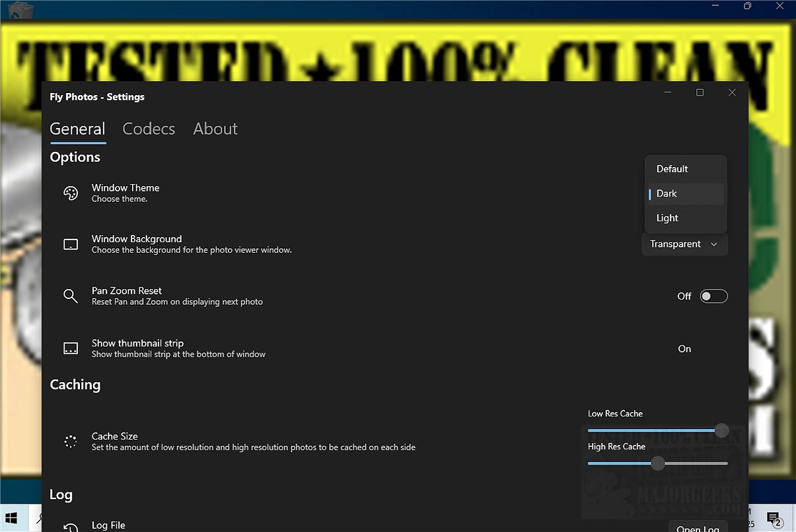Close the Fly Photos Settings window
The width and height of the screenshot is (796, 532).
[x=732, y=92]
